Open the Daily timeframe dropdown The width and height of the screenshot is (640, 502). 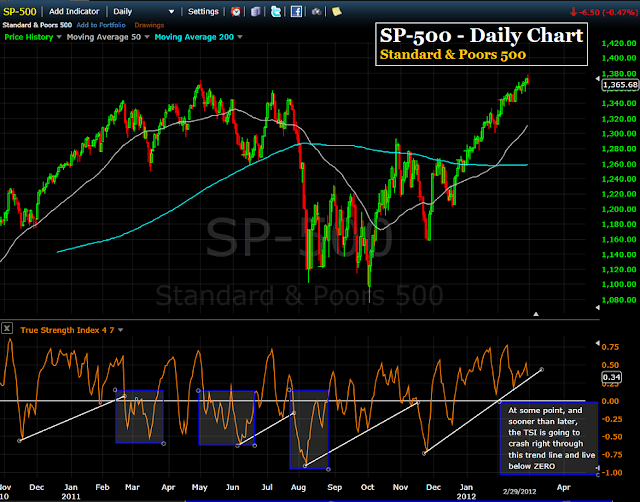coord(144,11)
